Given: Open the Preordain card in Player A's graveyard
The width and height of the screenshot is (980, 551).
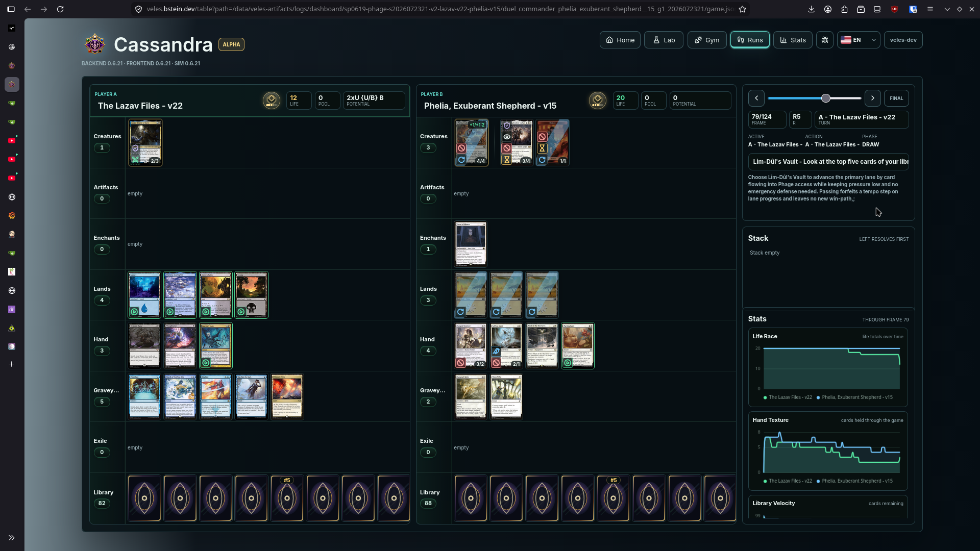Looking at the screenshot, I should [x=144, y=396].
